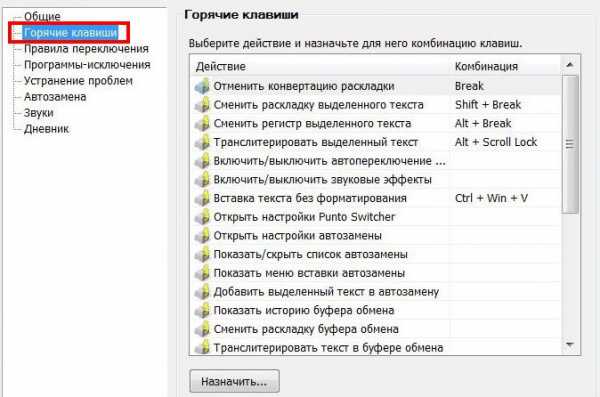
Task: Click icon next to Транслитерировать выделенный текст
Action: [202, 142]
